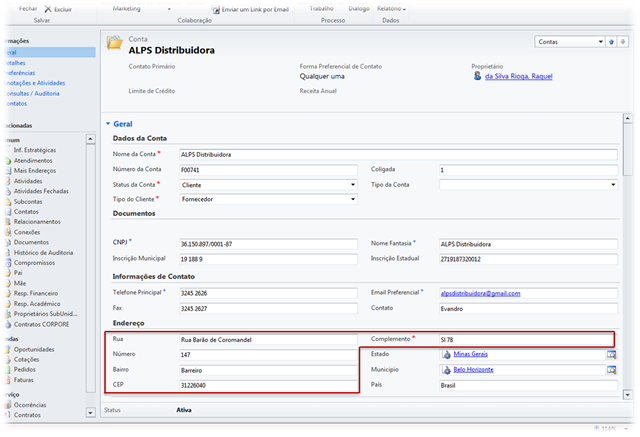Select Detalhes in the form navigation

point(16,63)
